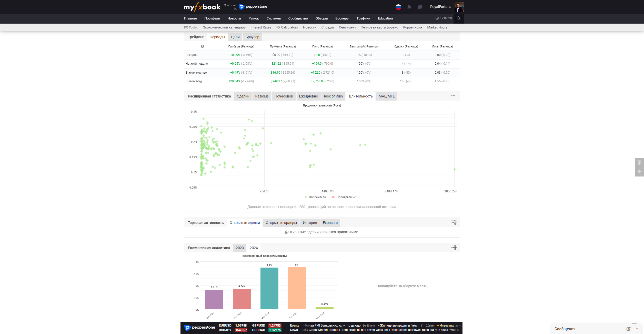The image size is (644, 334).
Task: Click the Russian flag language icon
Action: (398, 7)
